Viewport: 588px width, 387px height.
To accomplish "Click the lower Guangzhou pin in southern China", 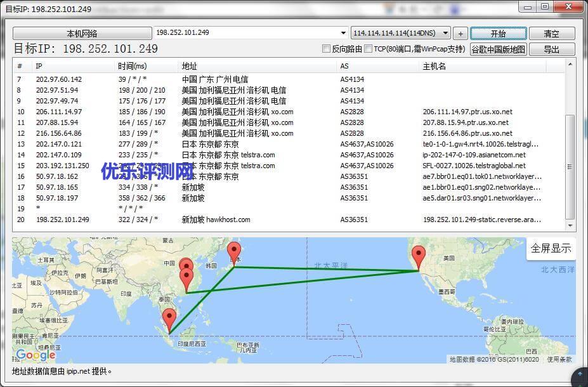I will click(x=186, y=279).
